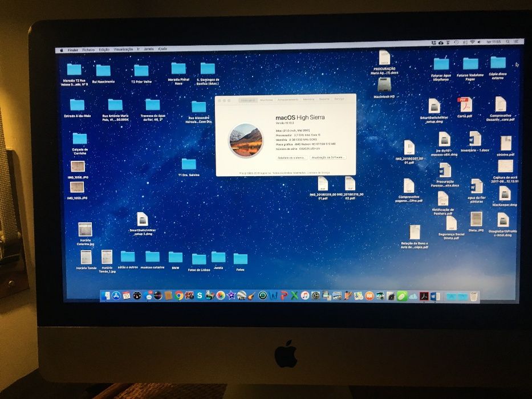Select the Estrada A-da-Maia folder

tap(78, 108)
